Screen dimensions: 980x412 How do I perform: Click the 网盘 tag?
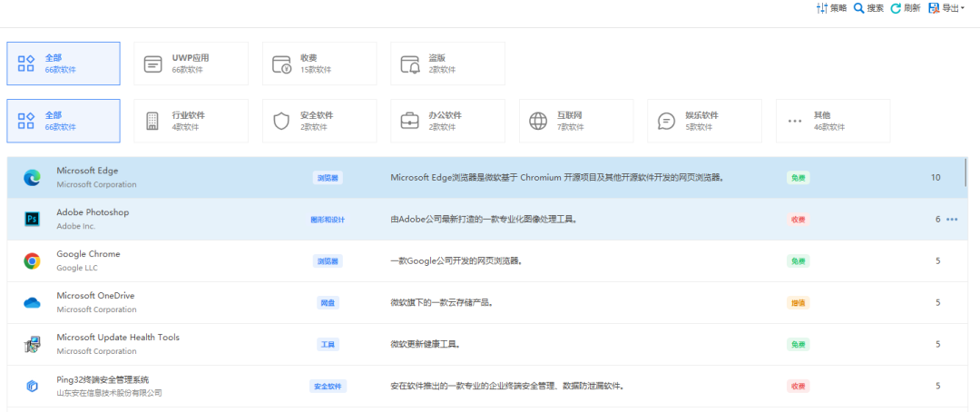click(x=328, y=302)
